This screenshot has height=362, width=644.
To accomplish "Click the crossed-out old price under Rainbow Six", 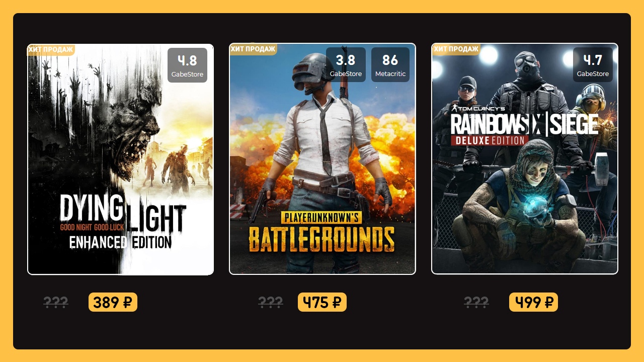I will coord(476,303).
